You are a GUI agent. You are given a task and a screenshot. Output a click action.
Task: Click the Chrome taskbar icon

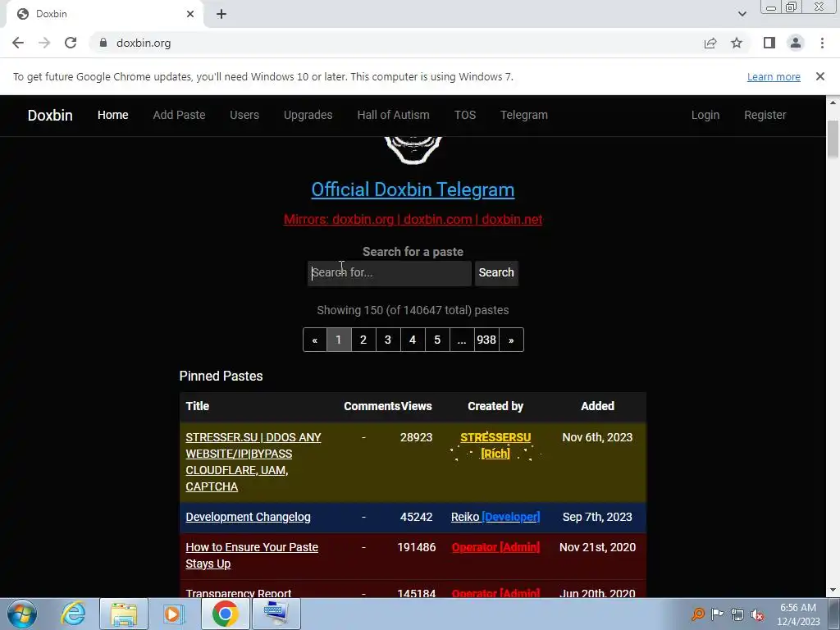[x=225, y=614]
